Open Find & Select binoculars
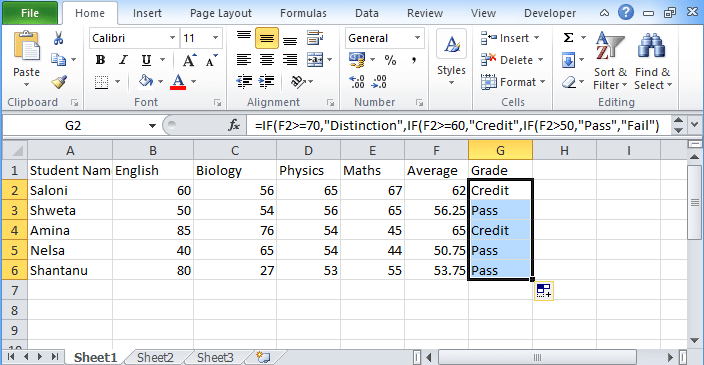This screenshot has height=365, width=704. (x=652, y=60)
